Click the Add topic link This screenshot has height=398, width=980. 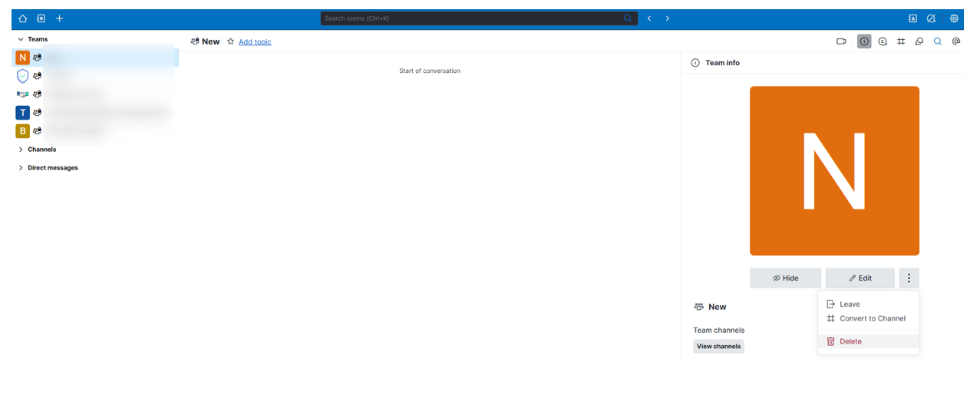[x=255, y=42]
